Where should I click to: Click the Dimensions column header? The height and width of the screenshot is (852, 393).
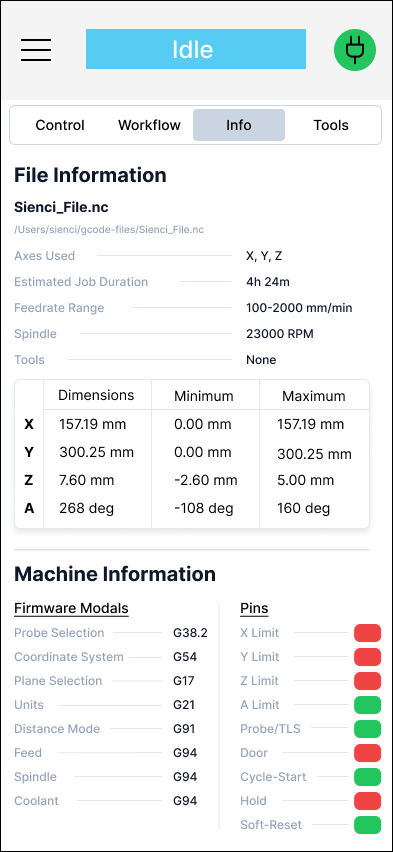point(96,395)
